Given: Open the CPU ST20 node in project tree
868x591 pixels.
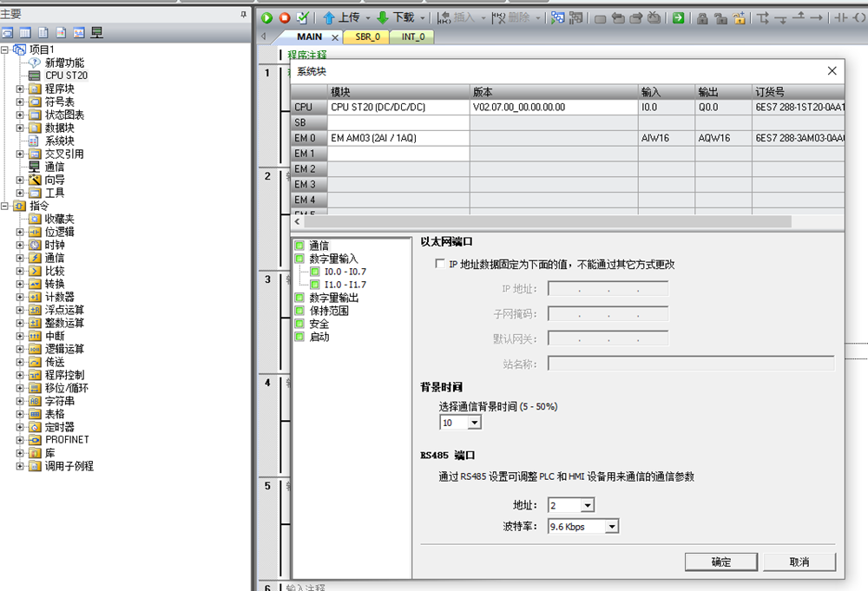Looking at the screenshot, I should click(x=66, y=76).
